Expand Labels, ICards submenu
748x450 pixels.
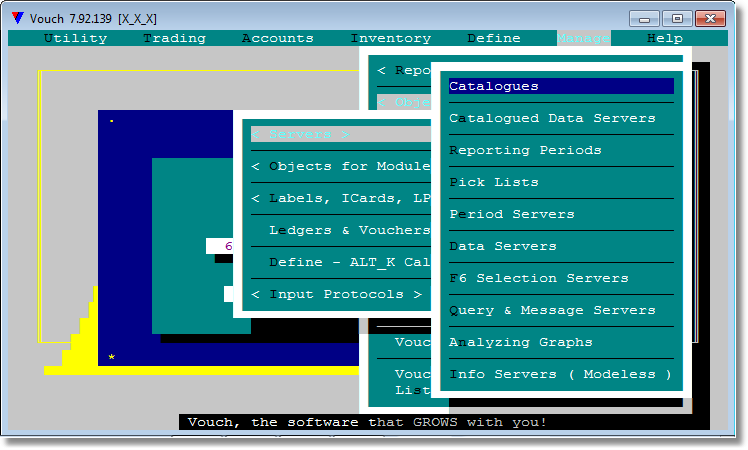pos(341,198)
